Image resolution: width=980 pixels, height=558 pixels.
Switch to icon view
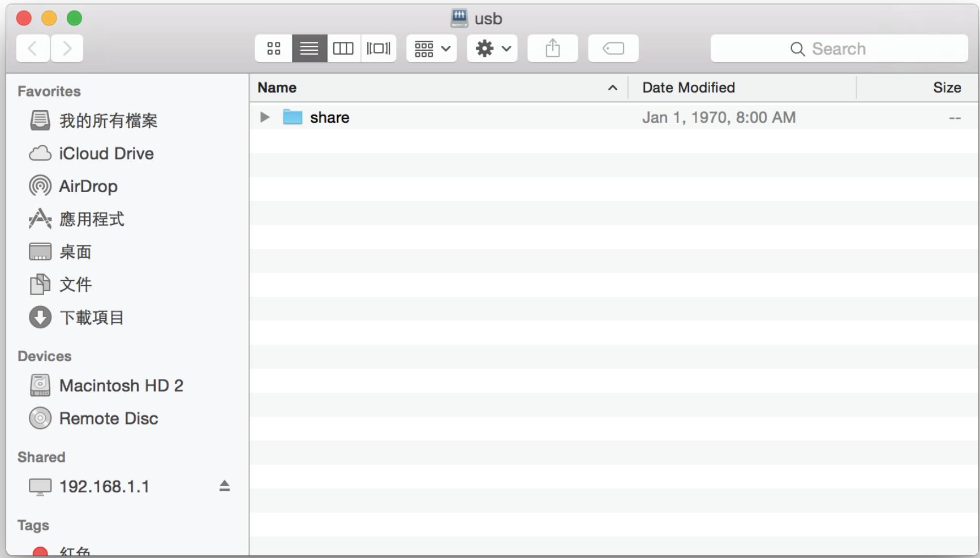(x=274, y=49)
